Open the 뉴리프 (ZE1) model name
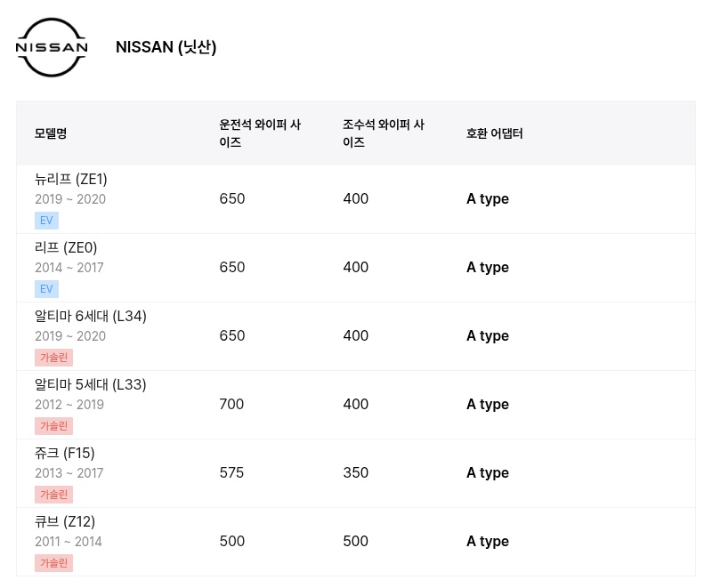 71,179
